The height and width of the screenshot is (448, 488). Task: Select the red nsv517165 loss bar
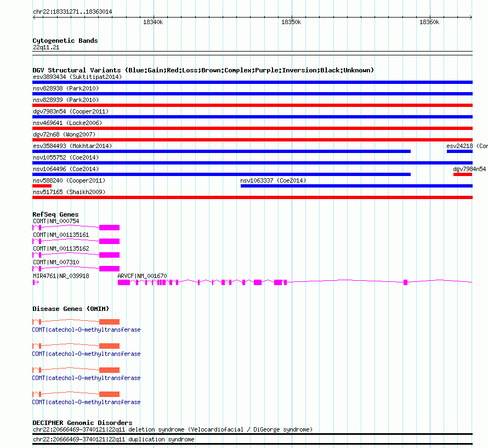[252, 197]
